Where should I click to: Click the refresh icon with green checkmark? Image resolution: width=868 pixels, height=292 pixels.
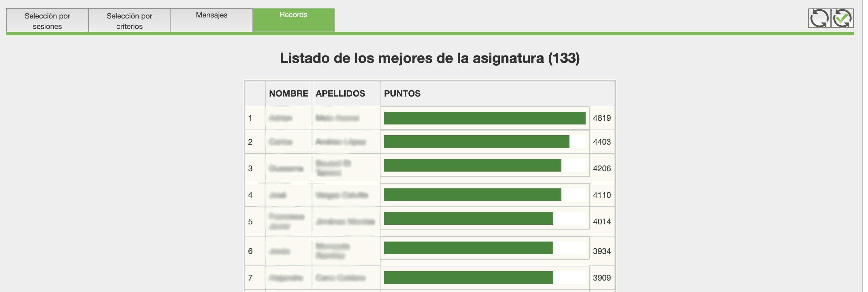pos(842,18)
